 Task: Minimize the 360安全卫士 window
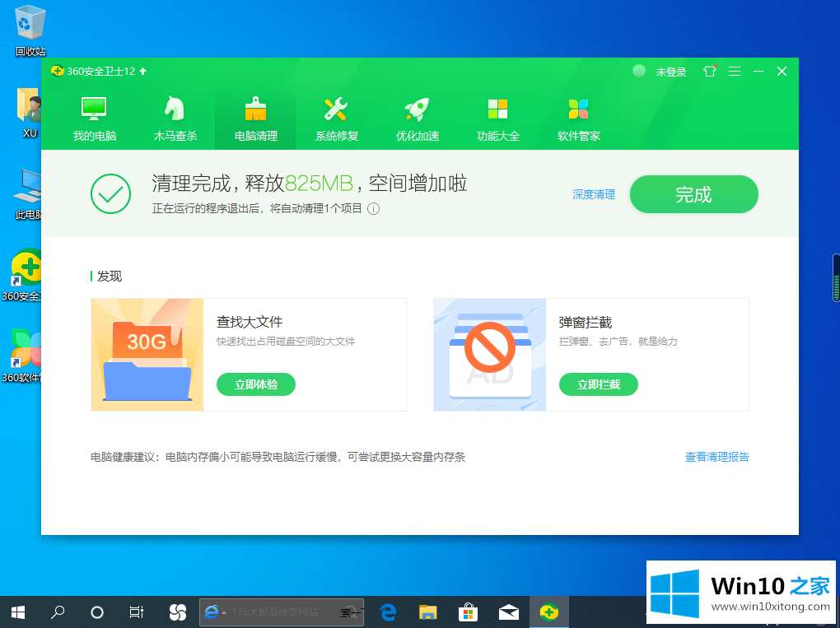coord(758,72)
